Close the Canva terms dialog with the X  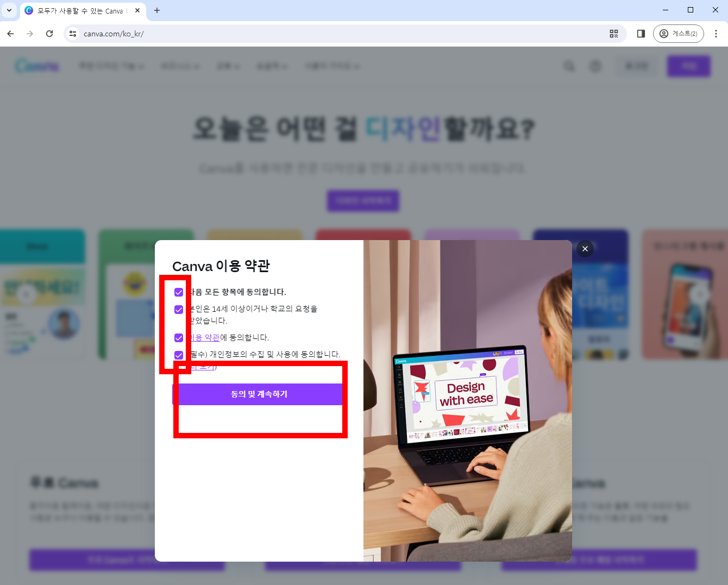[x=585, y=249]
